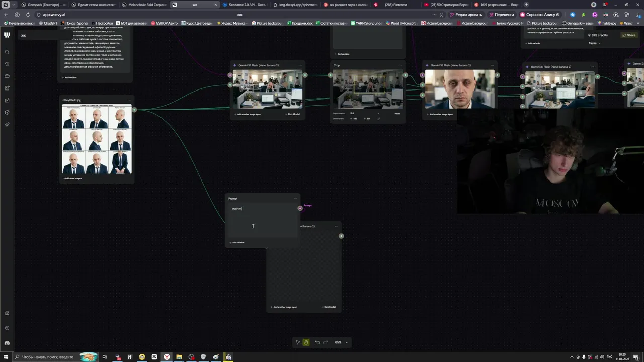Image resolution: width=644 pixels, height=362 pixels.
Task: Select the hand pan tool in bottom toolbar
Action: tap(306, 342)
